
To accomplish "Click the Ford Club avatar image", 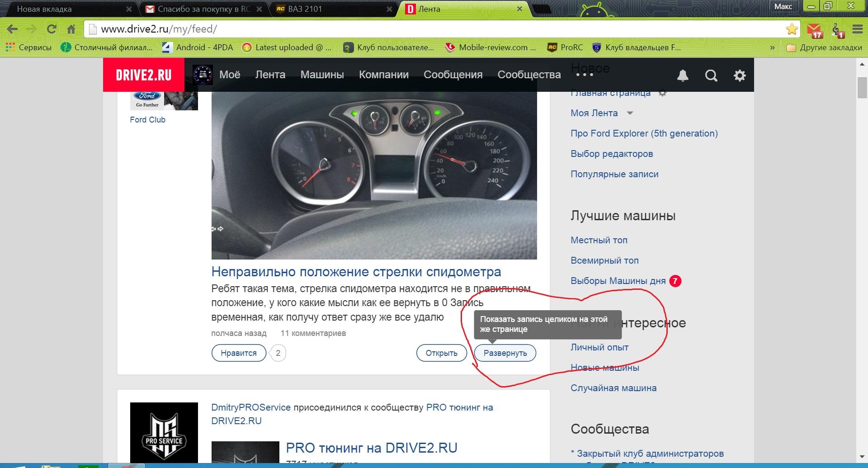I will 164,101.
